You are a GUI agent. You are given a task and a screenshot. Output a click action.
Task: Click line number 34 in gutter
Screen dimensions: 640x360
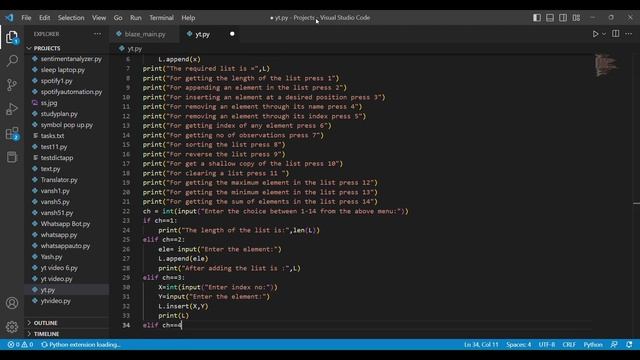tap(126, 325)
